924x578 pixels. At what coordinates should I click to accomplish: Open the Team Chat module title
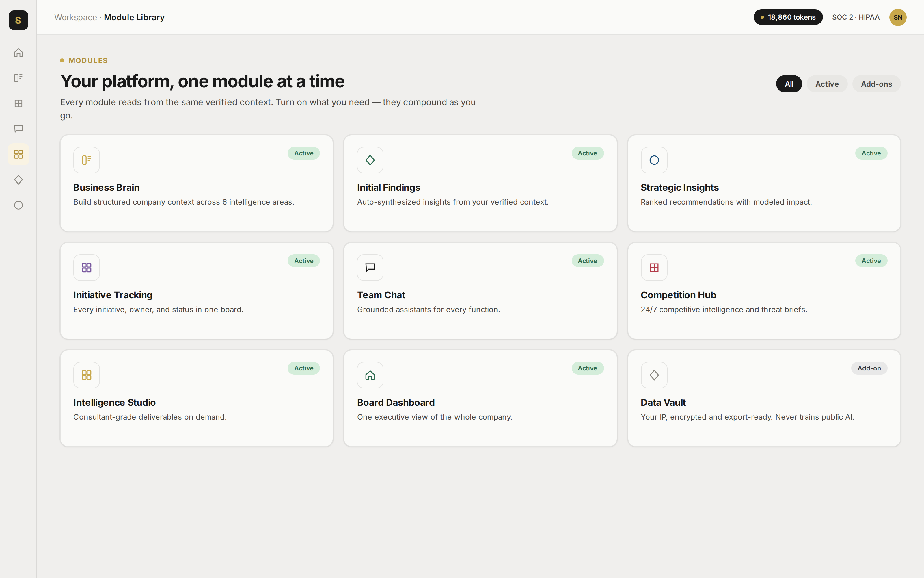tap(381, 295)
